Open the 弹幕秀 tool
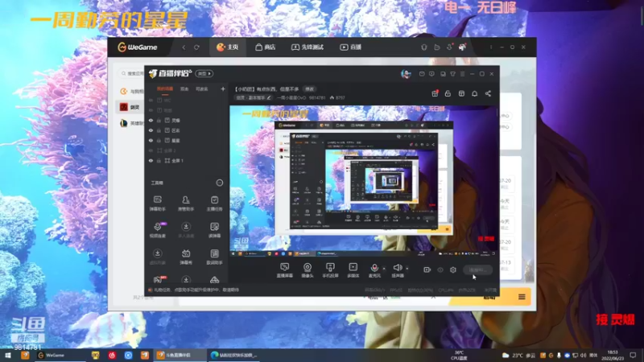The image size is (644, 362). [x=186, y=257]
